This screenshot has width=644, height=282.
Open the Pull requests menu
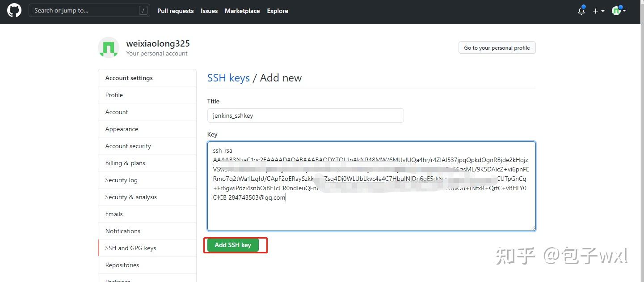click(x=175, y=11)
